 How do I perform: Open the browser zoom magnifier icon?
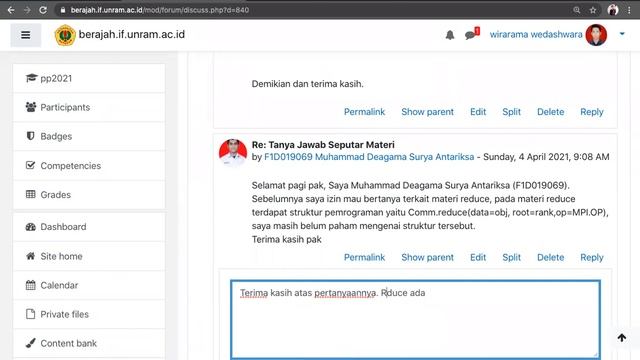[576, 10]
